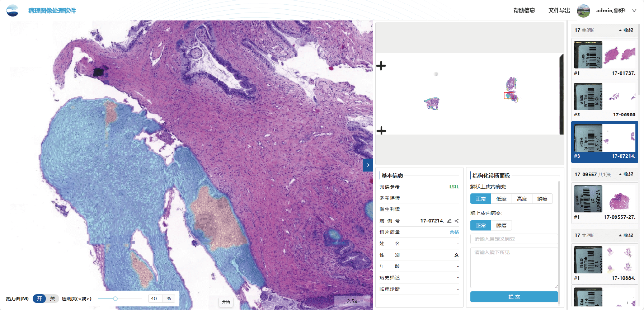
Task: Click the 医生判读 row
Action: 419,209
